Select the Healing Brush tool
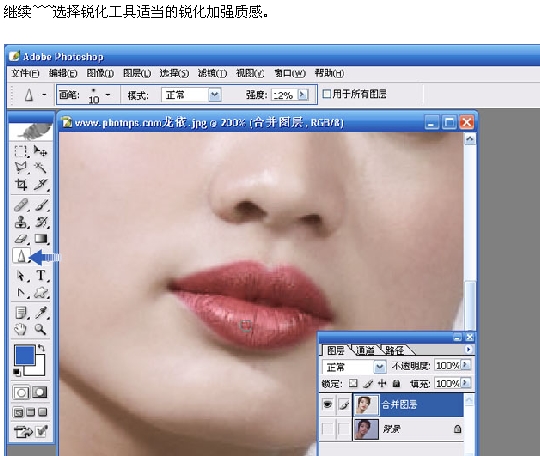The height and width of the screenshot is (456, 540). pos(21,205)
